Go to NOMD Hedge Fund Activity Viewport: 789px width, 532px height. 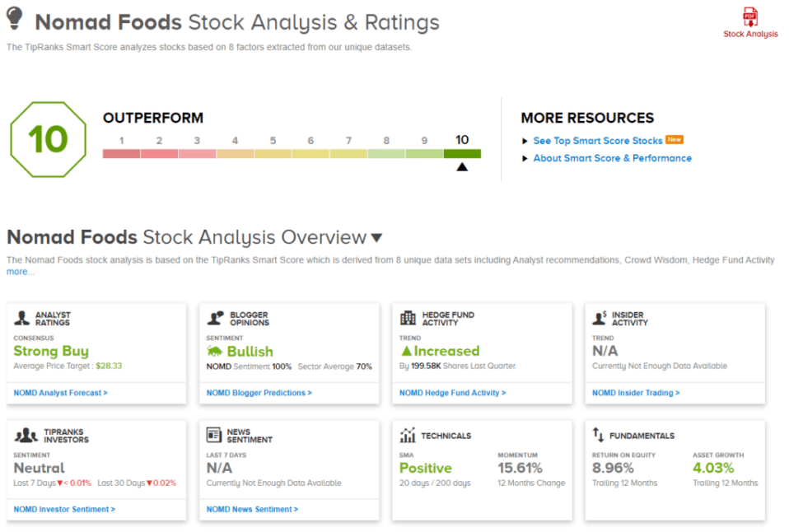click(x=452, y=393)
